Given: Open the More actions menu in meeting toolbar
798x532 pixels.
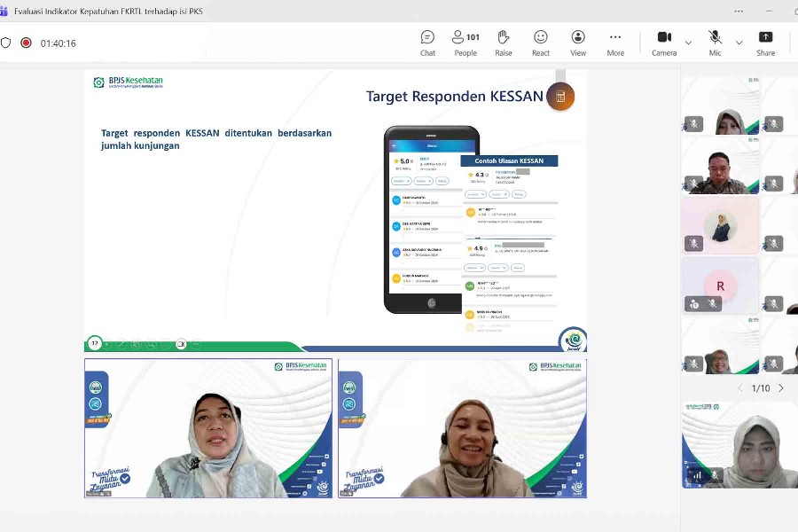Looking at the screenshot, I should [615, 43].
